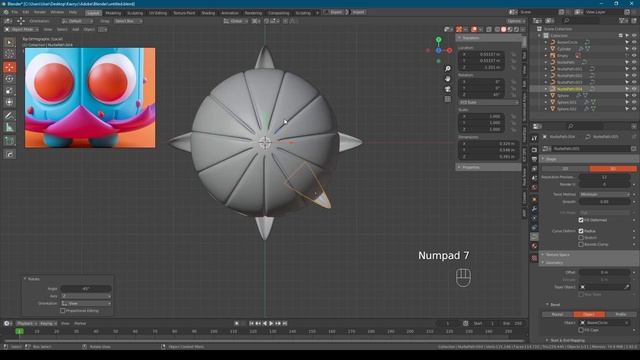Open the Select Box drag dropdown
The height and width of the screenshot is (360, 640).
click(x=127, y=21)
